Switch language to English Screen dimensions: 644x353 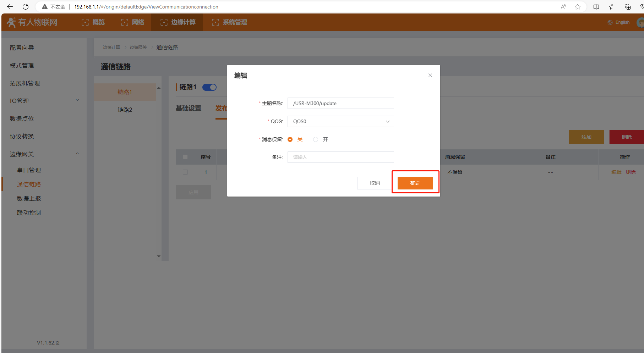click(619, 22)
